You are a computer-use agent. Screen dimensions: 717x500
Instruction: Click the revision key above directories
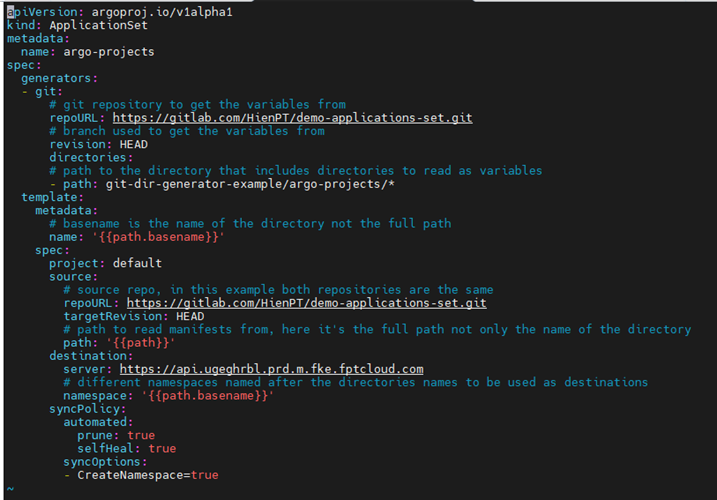pos(78,144)
